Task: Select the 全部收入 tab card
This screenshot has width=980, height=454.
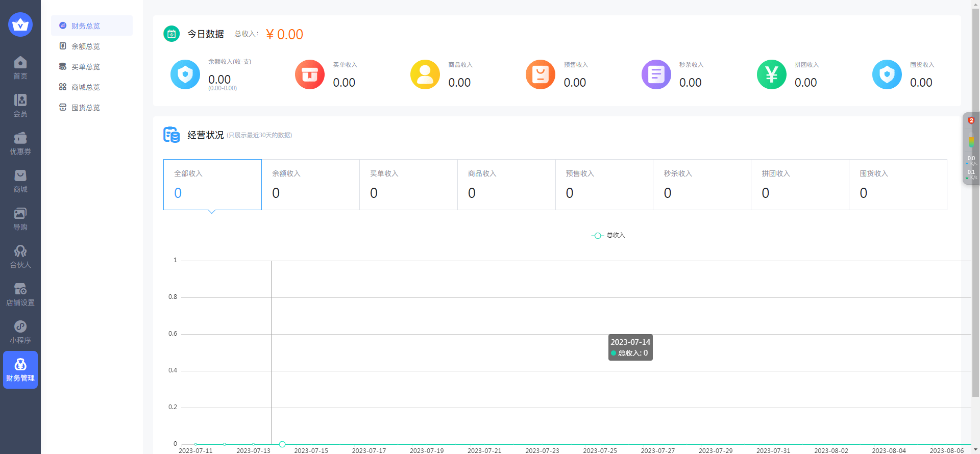Action: click(212, 185)
